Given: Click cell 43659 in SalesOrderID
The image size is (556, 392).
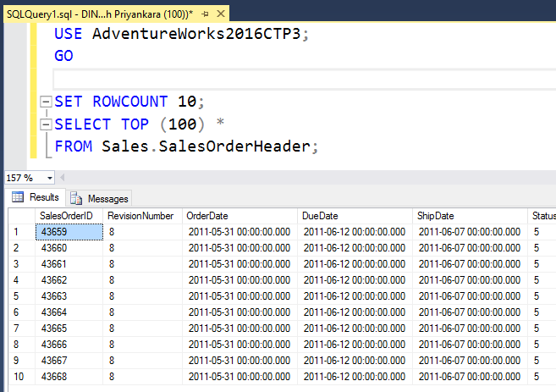Looking at the screenshot, I should point(69,232).
